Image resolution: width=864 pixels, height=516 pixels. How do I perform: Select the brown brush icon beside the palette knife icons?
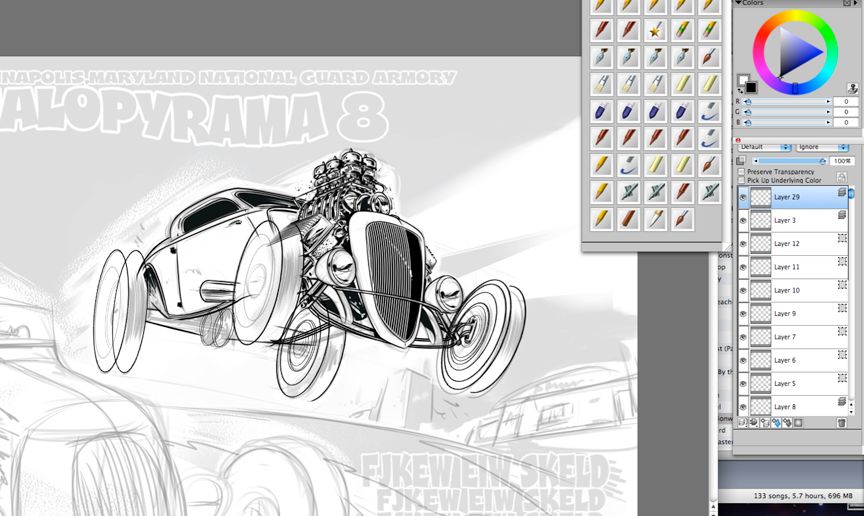click(x=709, y=57)
